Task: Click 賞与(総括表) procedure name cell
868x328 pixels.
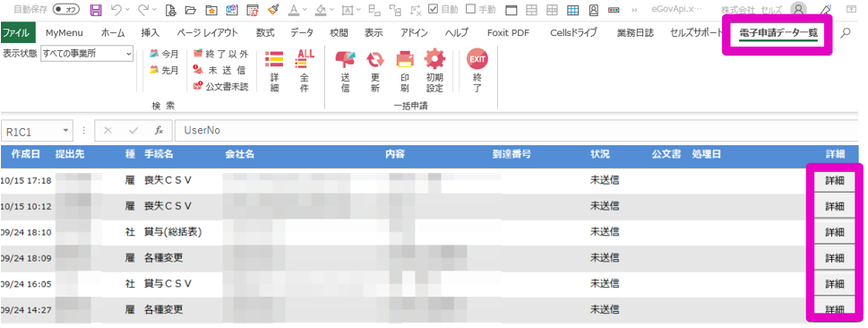Action: pyautogui.click(x=173, y=231)
